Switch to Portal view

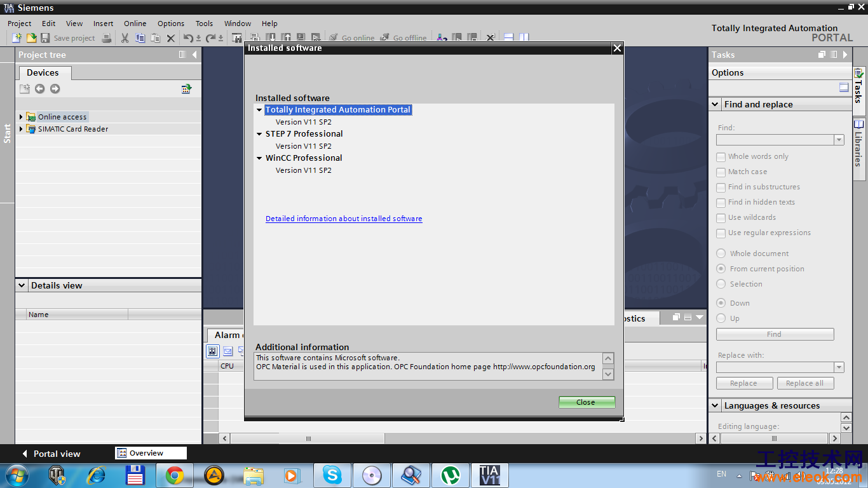pos(51,454)
